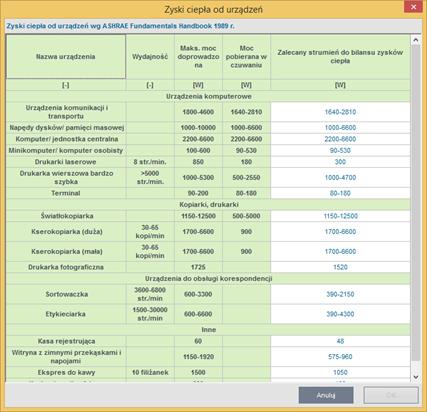Select recommended value 390-2150 for Sortowaczka
Screen dimensions: 427x412
[340, 294]
